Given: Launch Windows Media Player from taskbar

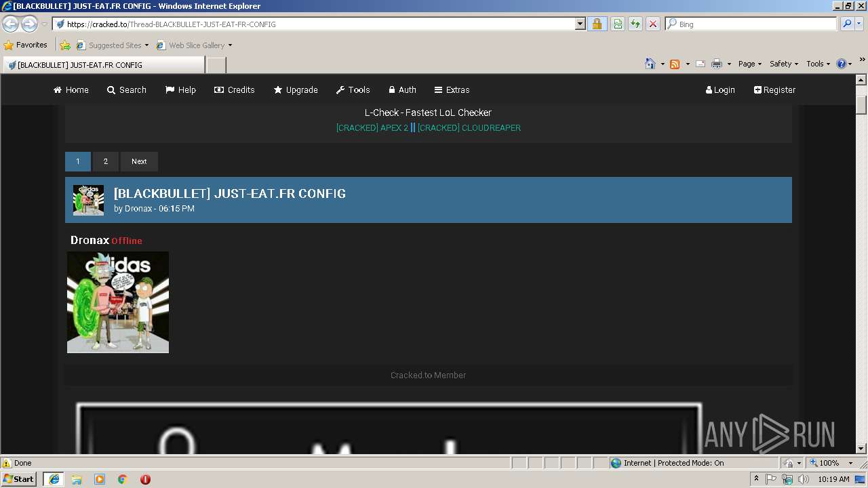Looking at the screenshot, I should coord(100,479).
